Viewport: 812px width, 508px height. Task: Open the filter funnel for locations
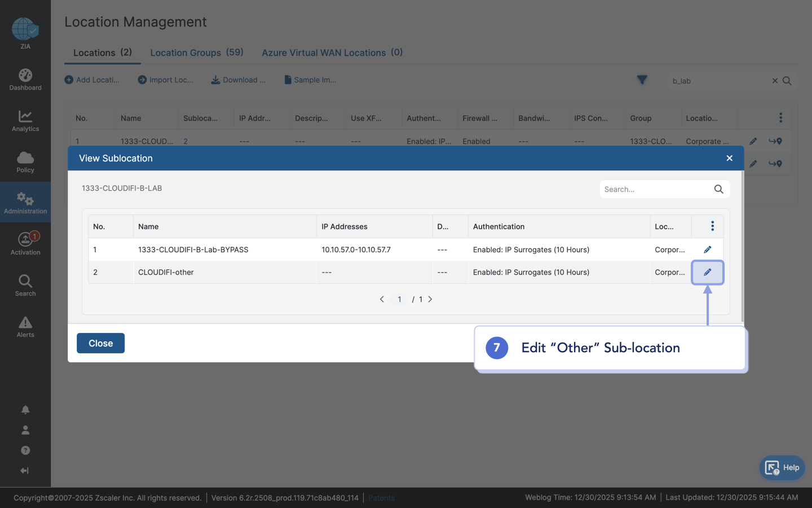coord(642,80)
